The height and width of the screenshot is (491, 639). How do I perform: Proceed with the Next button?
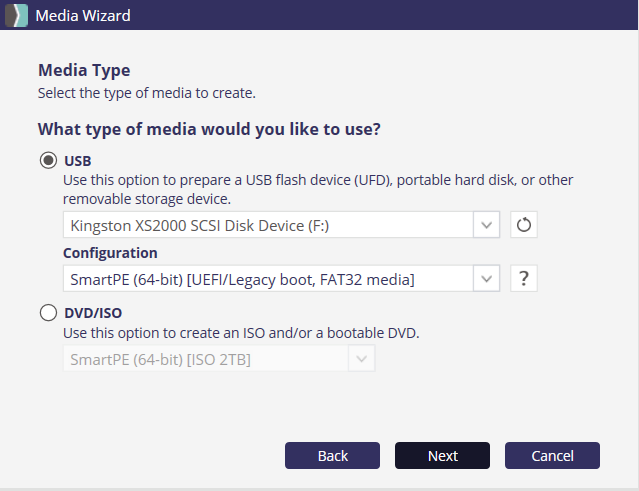pyautogui.click(x=442, y=455)
